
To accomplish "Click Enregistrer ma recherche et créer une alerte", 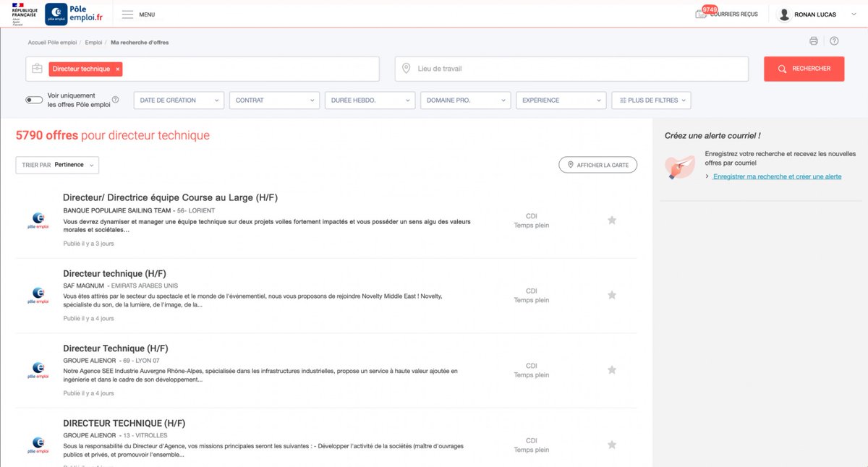I will [777, 176].
